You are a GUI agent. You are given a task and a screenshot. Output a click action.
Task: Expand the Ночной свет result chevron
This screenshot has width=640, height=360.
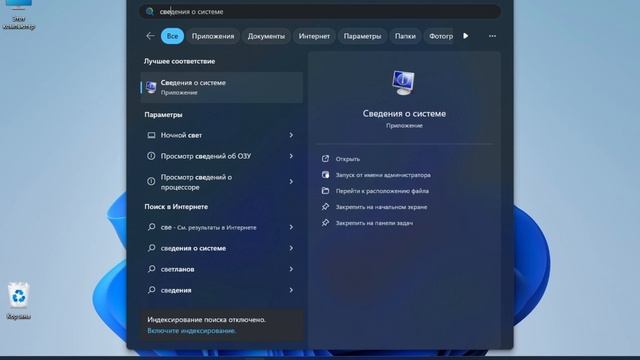coord(291,135)
